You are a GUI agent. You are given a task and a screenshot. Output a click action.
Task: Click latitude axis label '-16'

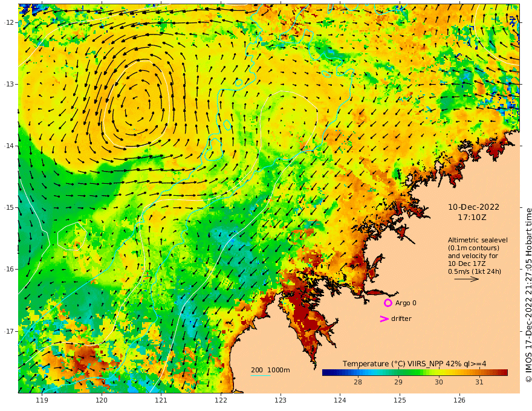tap(9, 269)
